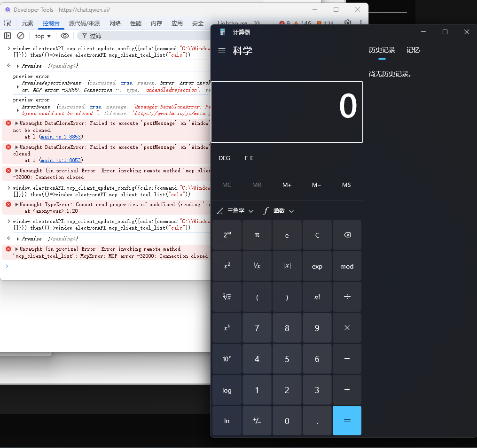The width and height of the screenshot is (477, 448).
Task: Open second main.js:1:8853 source link
Action: (61, 160)
